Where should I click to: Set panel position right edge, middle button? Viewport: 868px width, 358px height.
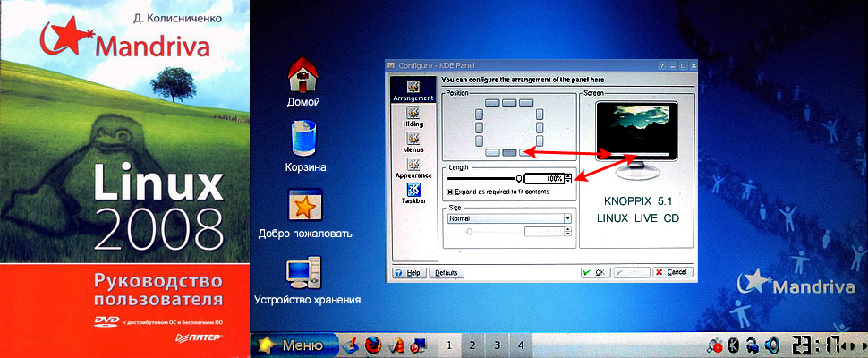540,128
